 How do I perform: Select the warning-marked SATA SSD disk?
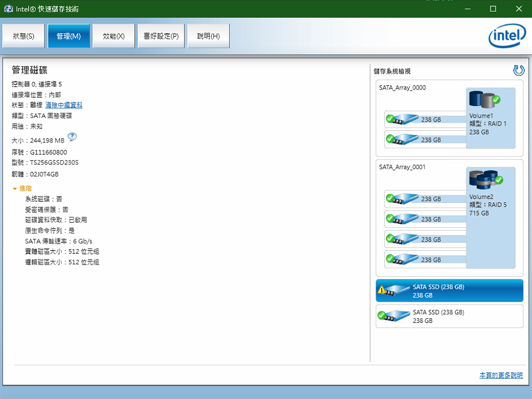point(449,291)
